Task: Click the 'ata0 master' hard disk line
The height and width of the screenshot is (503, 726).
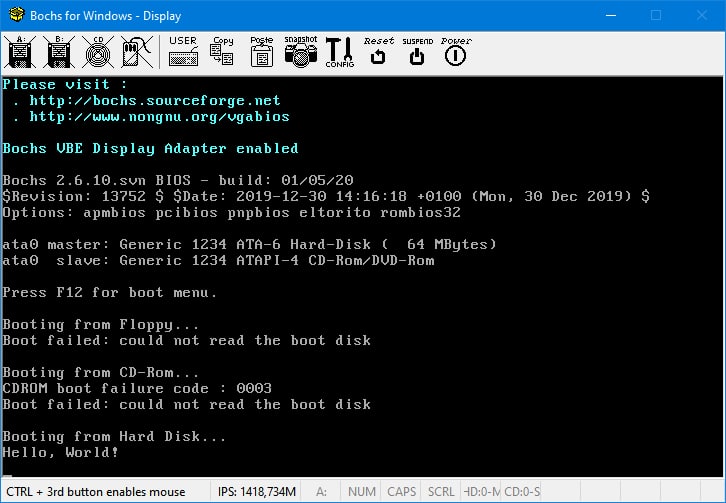Action: pyautogui.click(x=250, y=244)
